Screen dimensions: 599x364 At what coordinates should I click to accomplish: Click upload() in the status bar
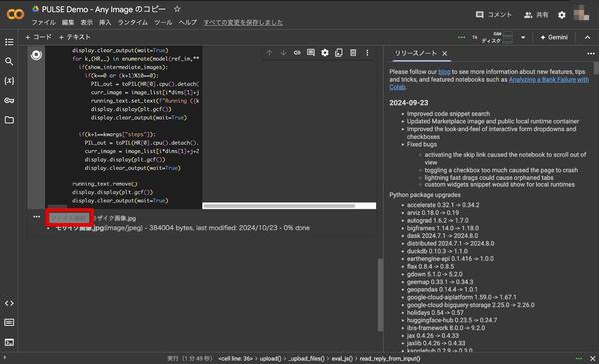pos(270,359)
